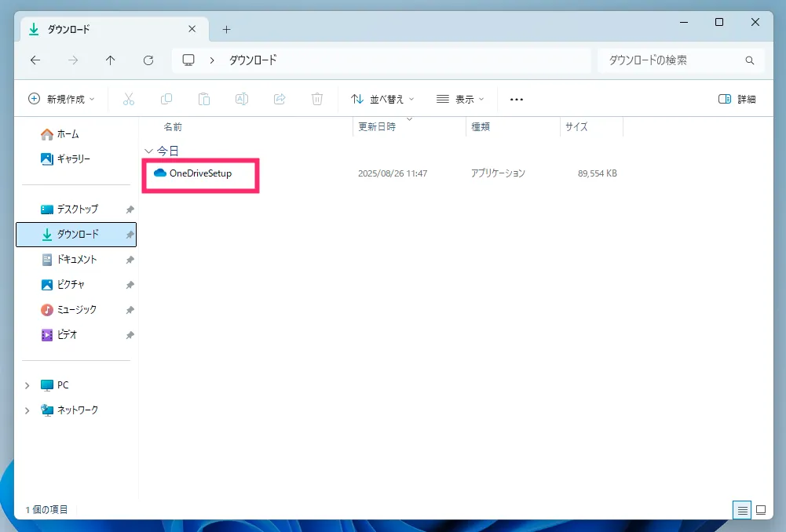Viewport: 786px width, 532px height.
Task: Add a new tab with plus button
Action: [x=227, y=30]
